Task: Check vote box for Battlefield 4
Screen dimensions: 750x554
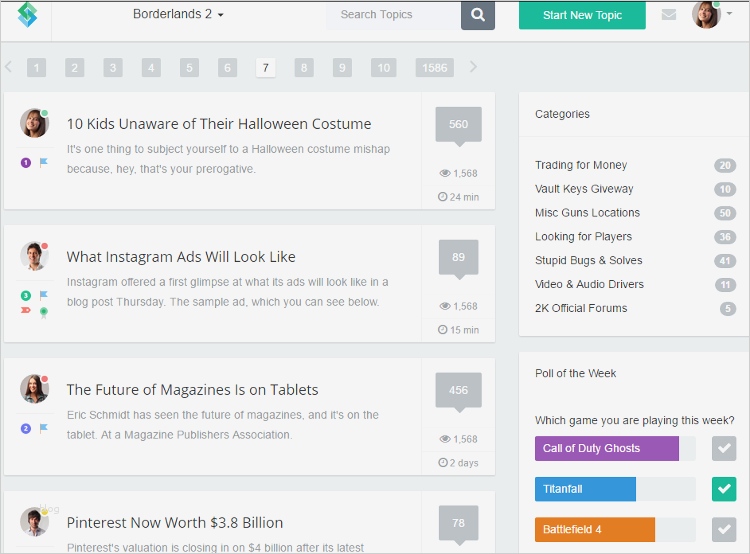Action: click(x=724, y=530)
